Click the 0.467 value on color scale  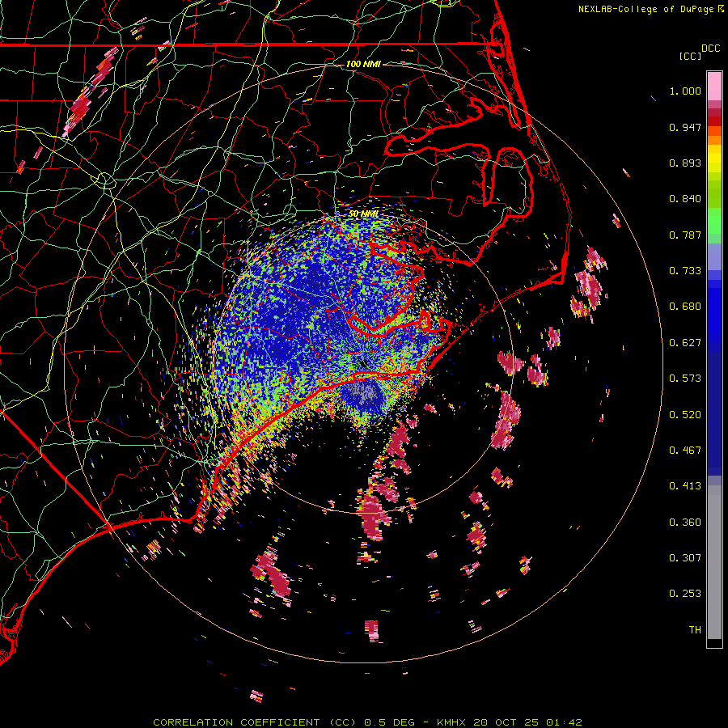point(685,451)
